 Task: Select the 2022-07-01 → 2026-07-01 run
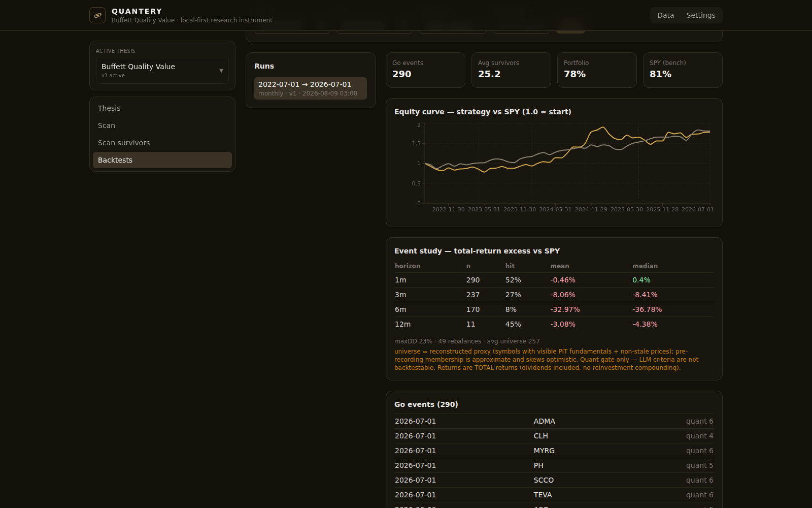(x=311, y=88)
